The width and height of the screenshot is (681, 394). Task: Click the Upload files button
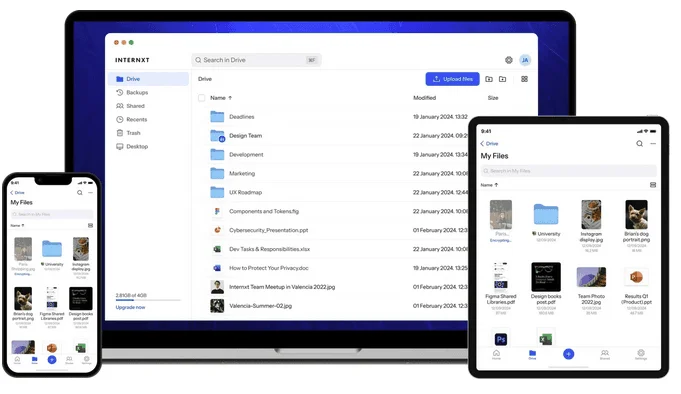point(452,79)
